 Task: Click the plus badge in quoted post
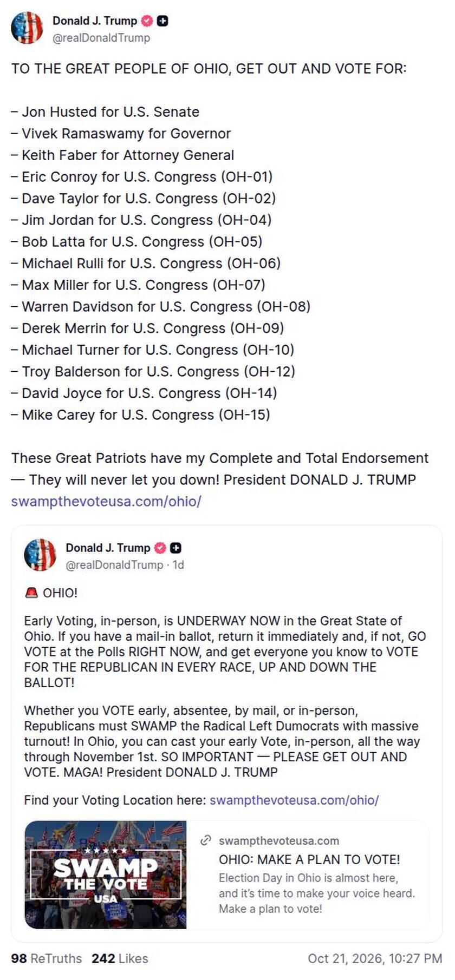pos(175,548)
